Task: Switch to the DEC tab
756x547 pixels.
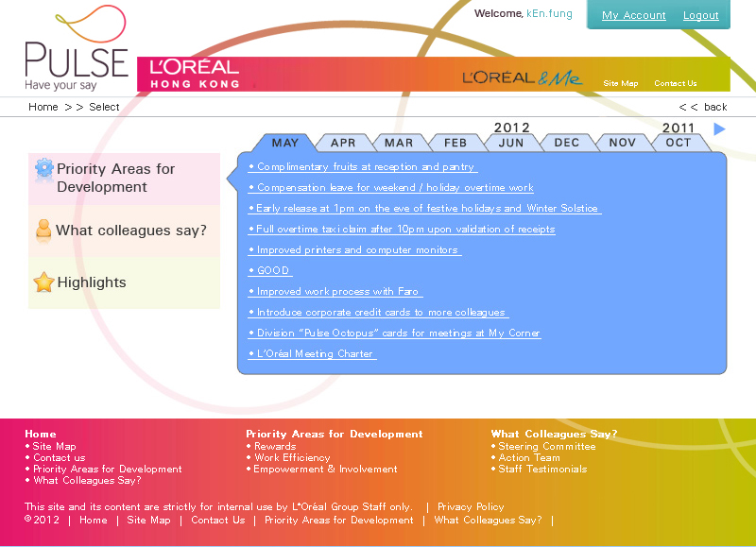Action: click(x=566, y=143)
